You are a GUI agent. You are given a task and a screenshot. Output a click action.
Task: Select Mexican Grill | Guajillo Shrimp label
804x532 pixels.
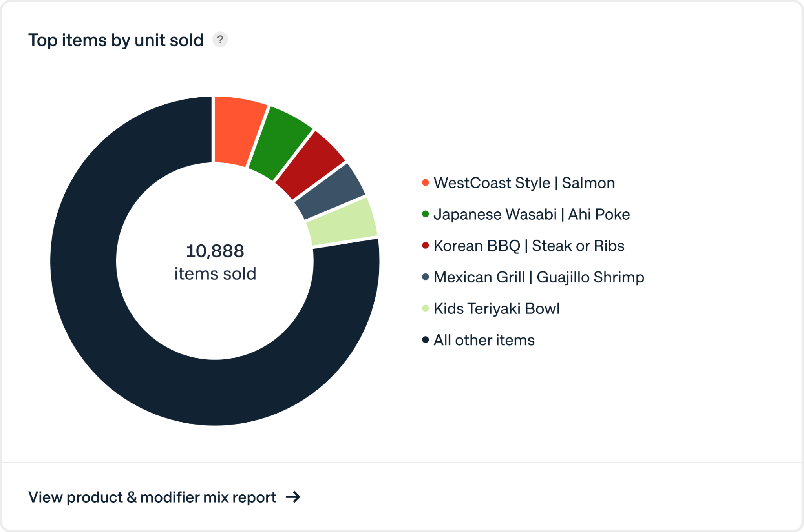pyautogui.click(x=539, y=277)
